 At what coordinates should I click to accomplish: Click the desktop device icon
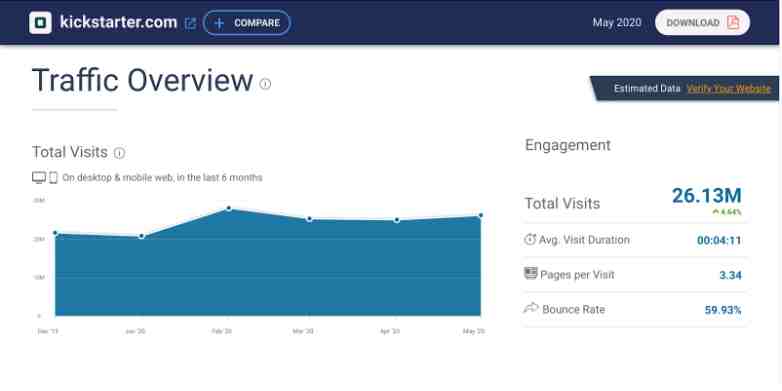click(x=39, y=178)
